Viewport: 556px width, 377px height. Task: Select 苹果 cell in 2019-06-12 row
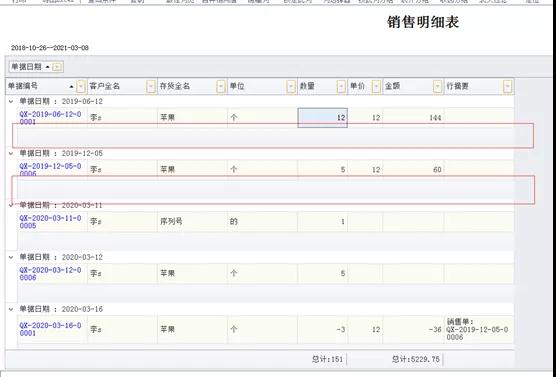192,118
